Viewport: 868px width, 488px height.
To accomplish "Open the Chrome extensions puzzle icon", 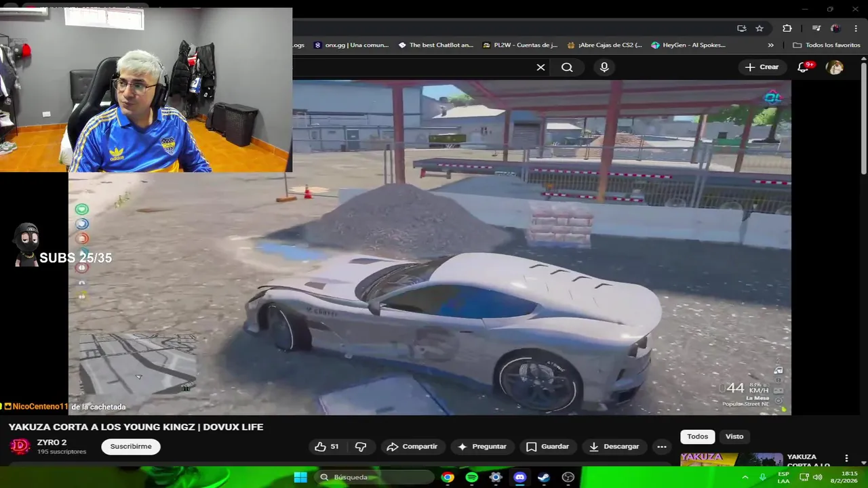I will point(787,28).
